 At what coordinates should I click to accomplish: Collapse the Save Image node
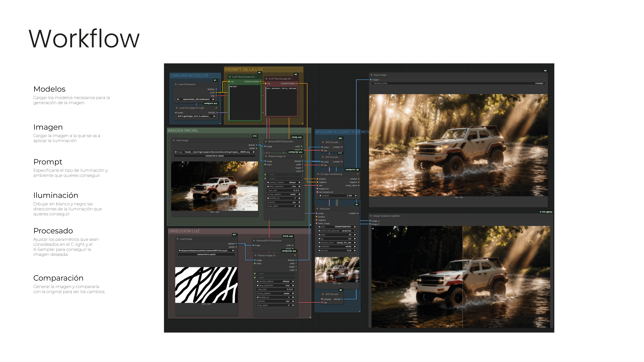click(372, 75)
